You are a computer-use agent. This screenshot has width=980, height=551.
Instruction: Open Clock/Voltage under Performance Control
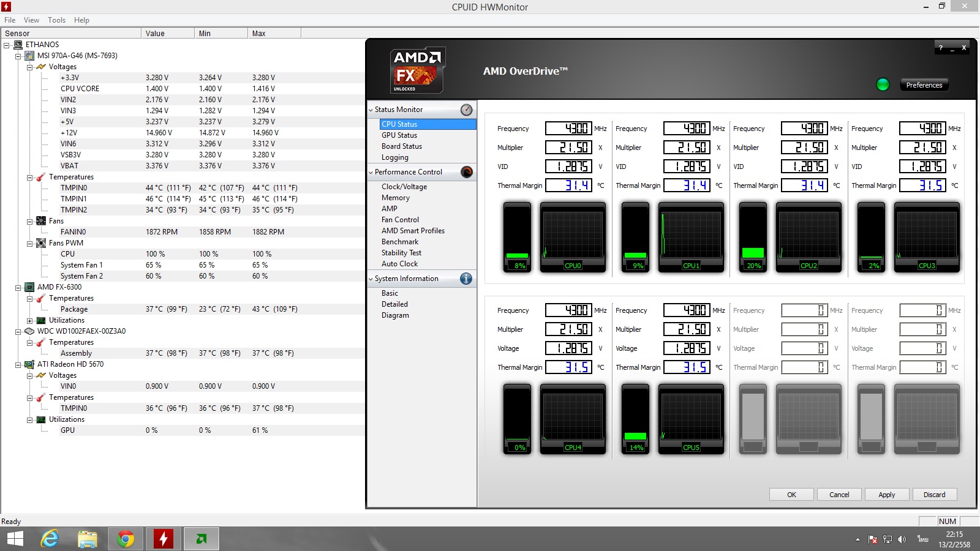pyautogui.click(x=404, y=187)
